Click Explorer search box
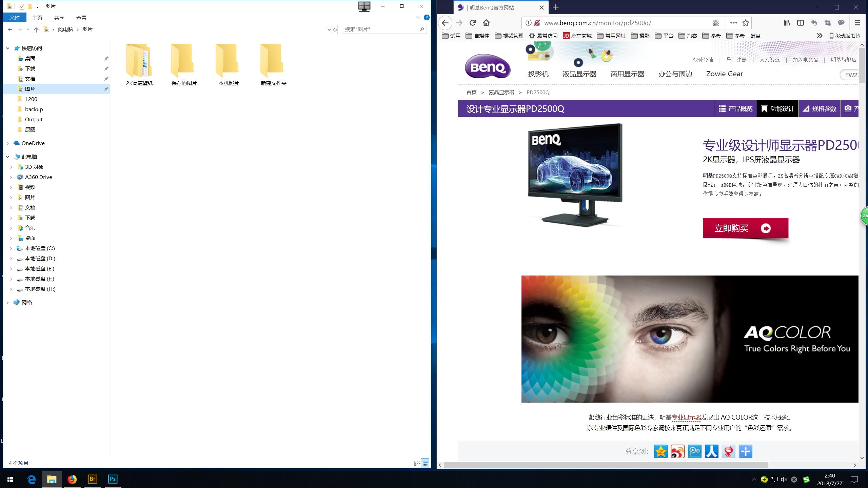This screenshot has width=868, height=488. pos(383,29)
